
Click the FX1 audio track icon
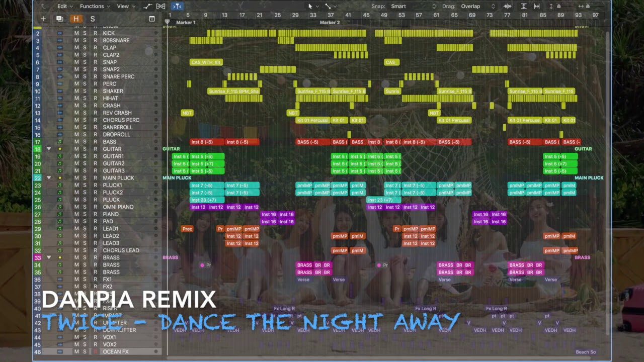click(x=60, y=279)
